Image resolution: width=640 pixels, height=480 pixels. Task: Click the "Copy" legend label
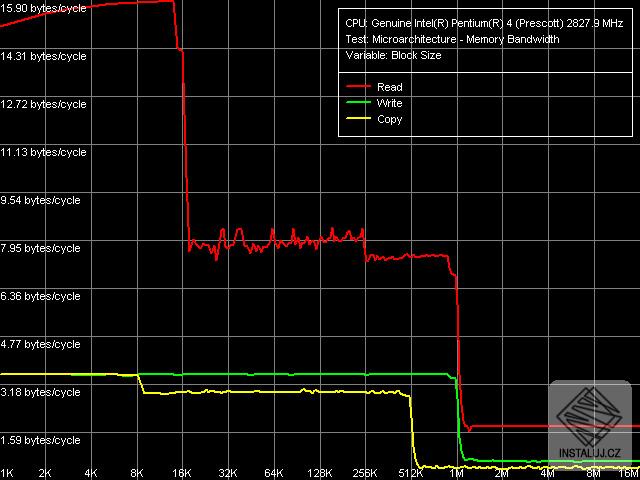[390, 120]
